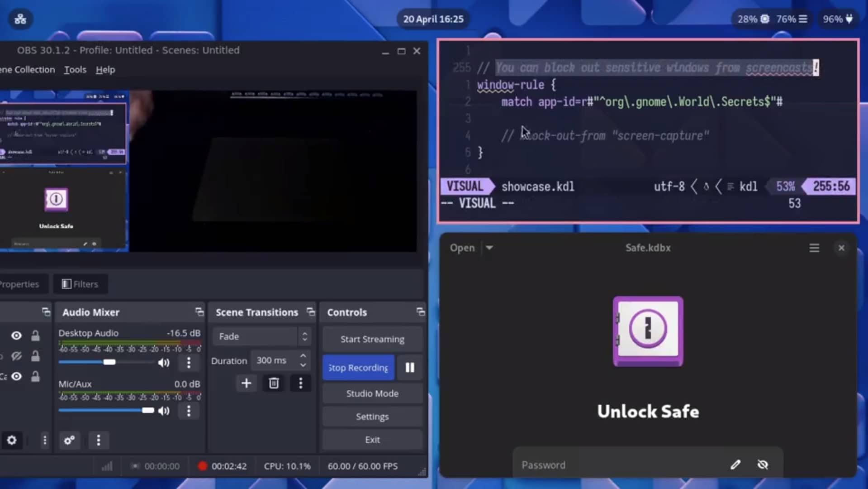The height and width of the screenshot is (489, 868).
Task: Lock the first source with its padlock icon
Action: [35, 336]
